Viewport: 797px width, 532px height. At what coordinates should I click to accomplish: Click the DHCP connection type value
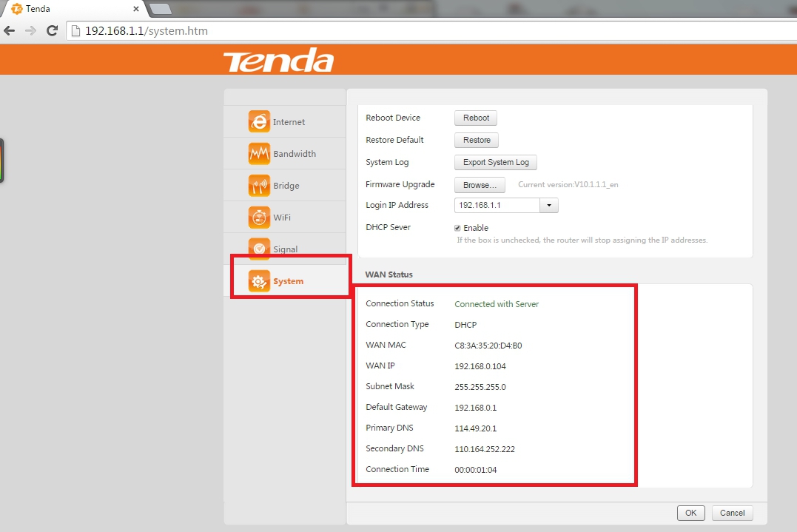[x=465, y=326]
